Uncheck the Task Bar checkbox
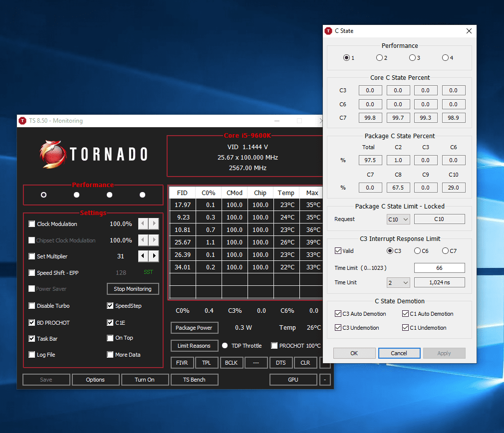The height and width of the screenshot is (433, 504). coord(31,339)
